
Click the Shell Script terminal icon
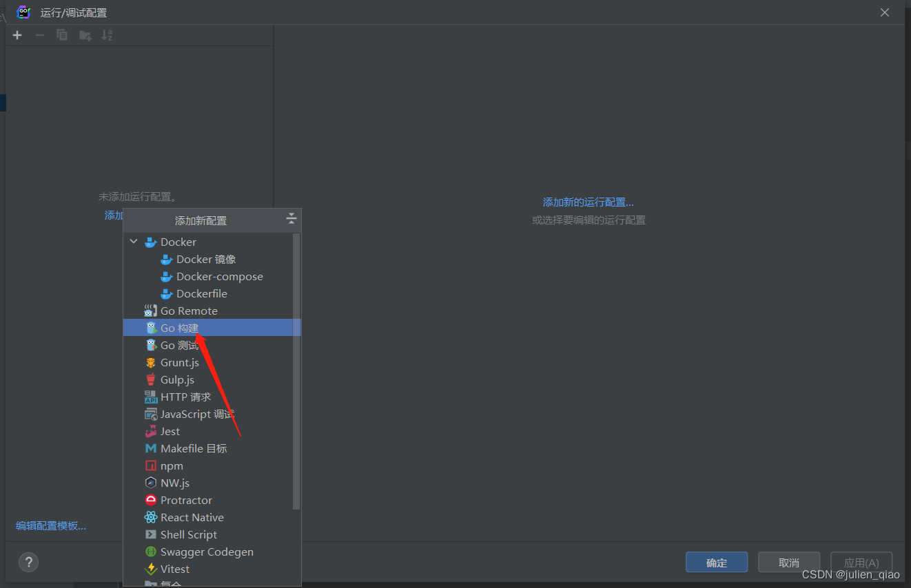click(150, 534)
